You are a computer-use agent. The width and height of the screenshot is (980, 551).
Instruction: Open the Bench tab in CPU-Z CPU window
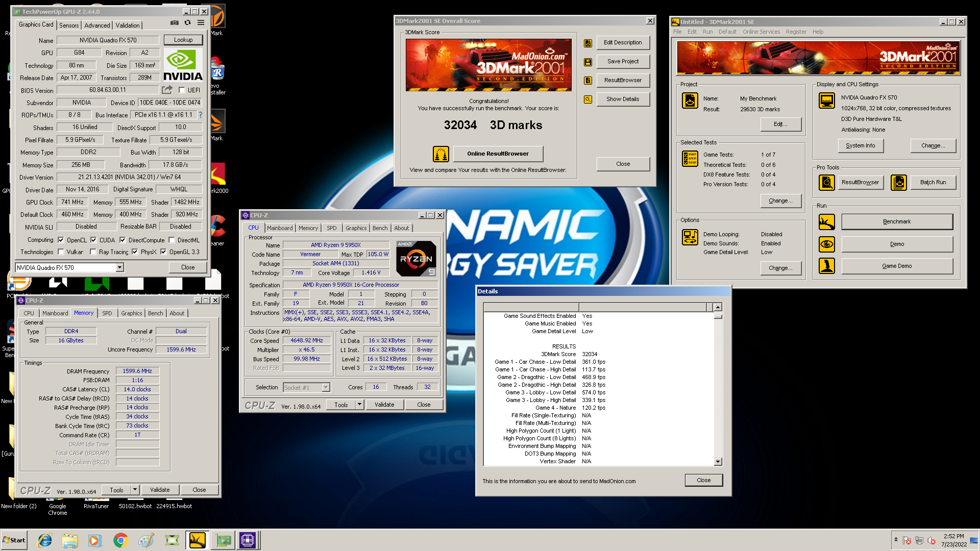click(x=380, y=228)
